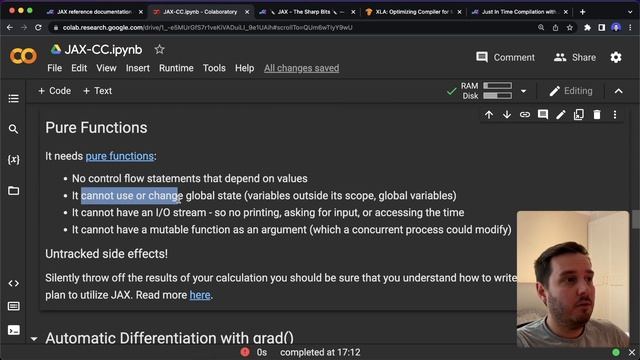This screenshot has width=640, height=360.
Task: Open the Insert menu
Action: [138, 68]
